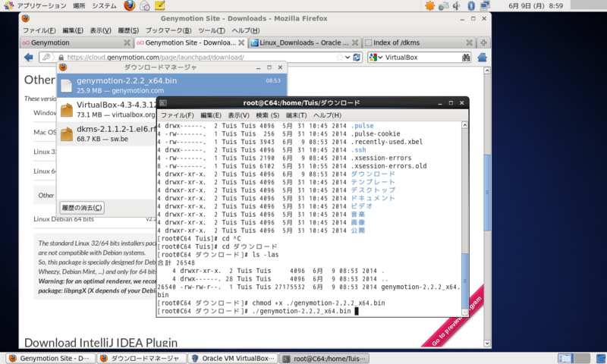
Task: Click the 履歴の消去(C) clear history button
Action: 82,208
